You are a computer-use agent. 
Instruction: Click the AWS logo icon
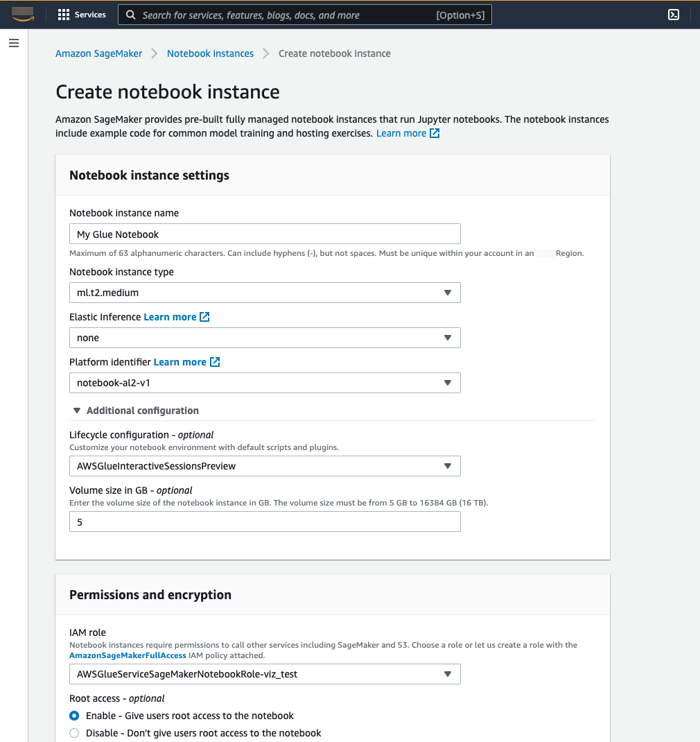23,14
